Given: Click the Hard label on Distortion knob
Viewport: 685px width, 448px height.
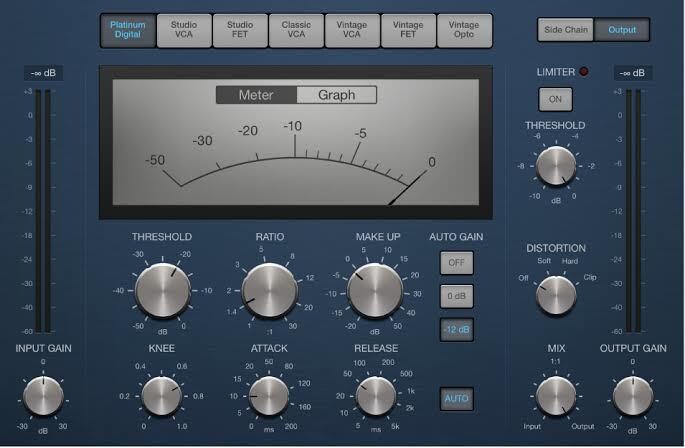Looking at the screenshot, I should [x=570, y=261].
